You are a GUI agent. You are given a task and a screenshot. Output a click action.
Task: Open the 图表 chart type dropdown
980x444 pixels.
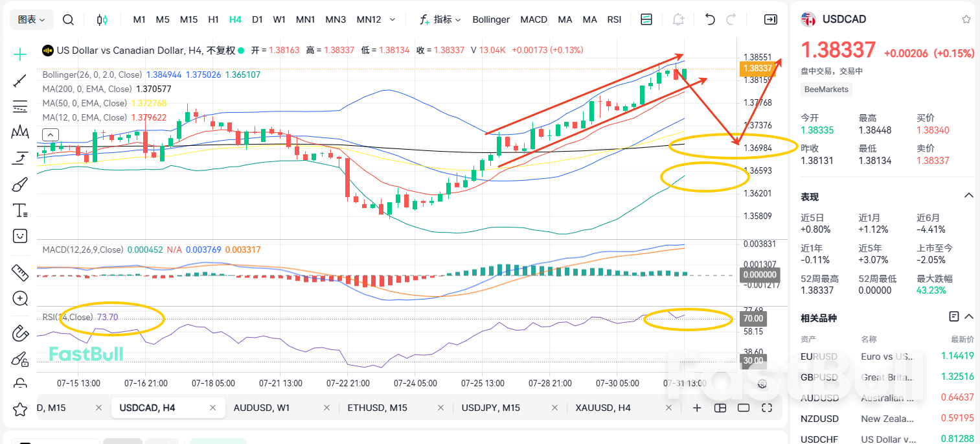click(x=31, y=19)
